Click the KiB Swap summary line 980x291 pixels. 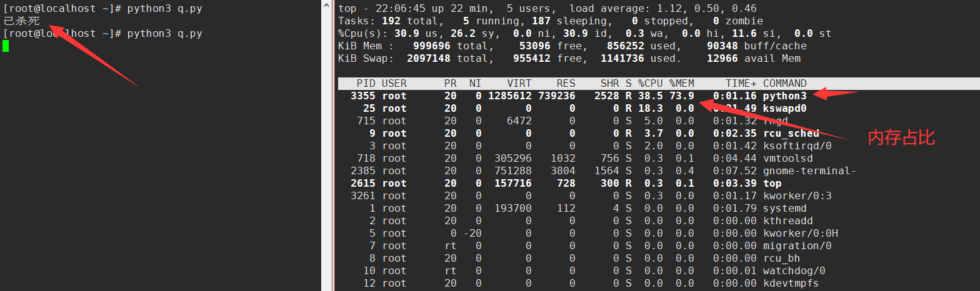(569, 59)
